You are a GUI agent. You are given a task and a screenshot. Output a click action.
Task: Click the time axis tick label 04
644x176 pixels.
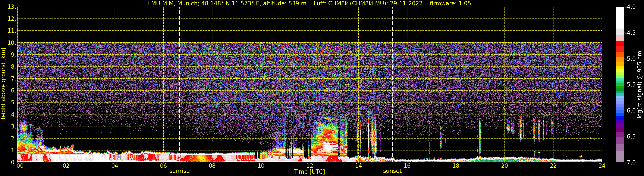point(115,166)
